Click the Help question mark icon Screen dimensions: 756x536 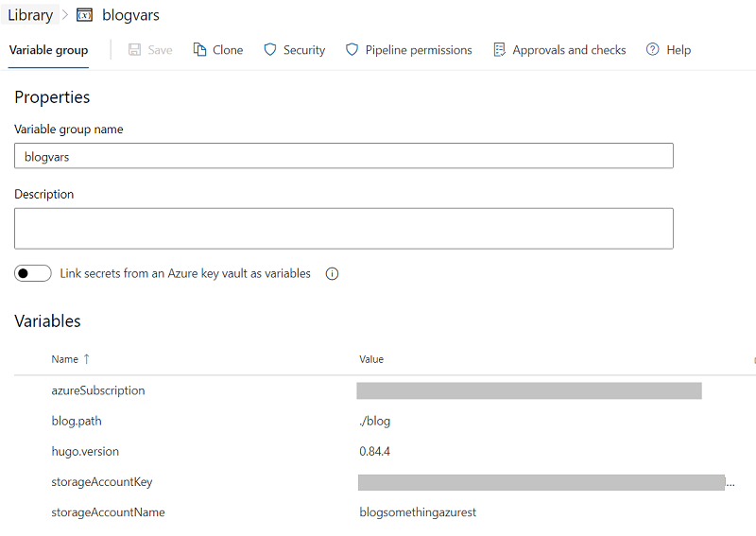(x=653, y=50)
